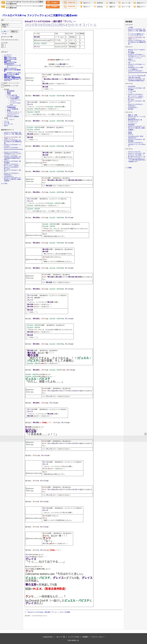Open ピュエル・パピステ link in the character table
Screen dimensions: 147x644
pyautogui.click(x=40, y=43)
